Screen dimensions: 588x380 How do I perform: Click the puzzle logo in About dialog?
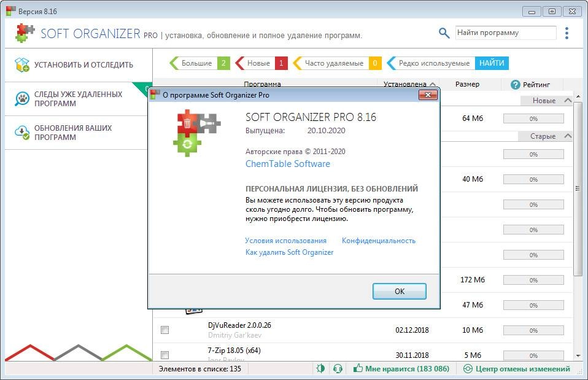point(196,133)
